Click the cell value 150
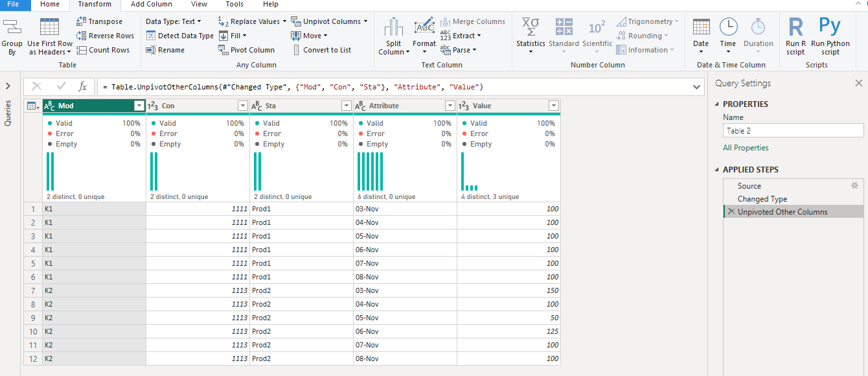 [508, 290]
